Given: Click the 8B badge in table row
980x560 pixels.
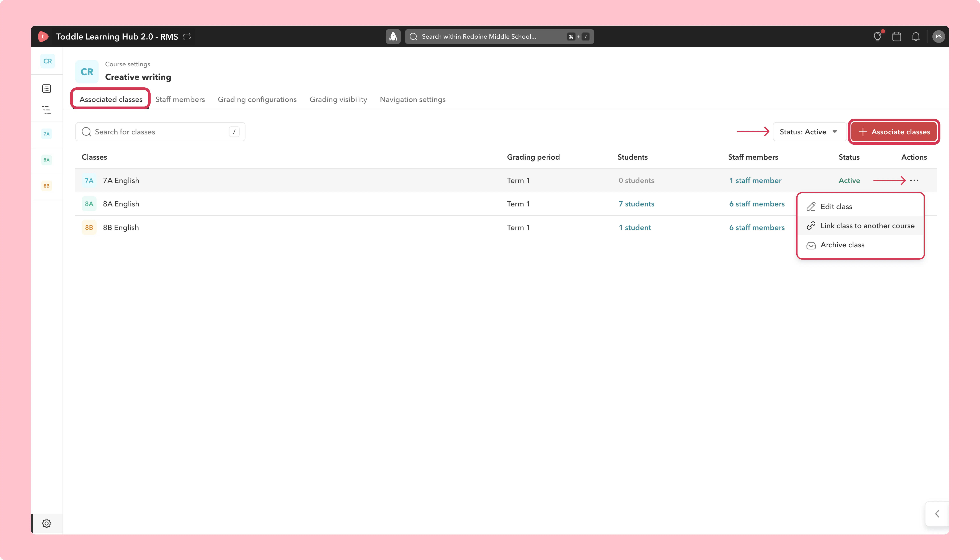Looking at the screenshot, I should click(89, 227).
